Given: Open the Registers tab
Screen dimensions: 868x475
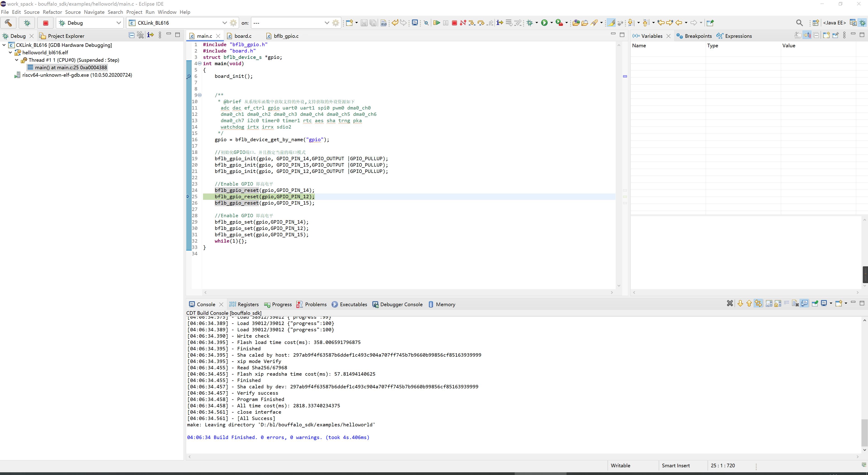Looking at the screenshot, I should coord(244,304).
